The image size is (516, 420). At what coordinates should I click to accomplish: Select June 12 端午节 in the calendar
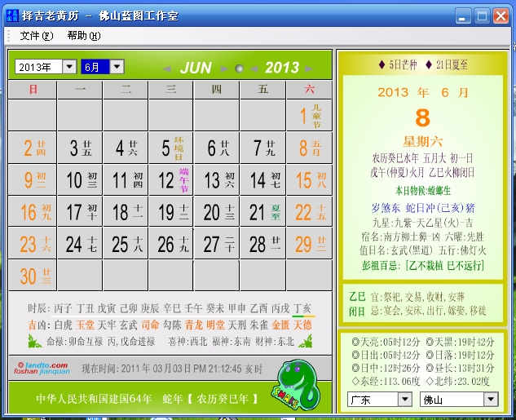[170, 180]
